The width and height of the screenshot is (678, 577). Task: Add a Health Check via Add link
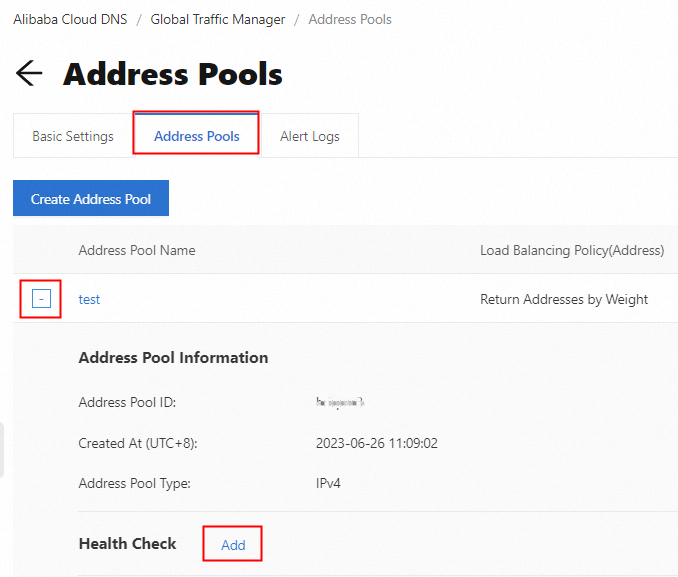(233, 545)
